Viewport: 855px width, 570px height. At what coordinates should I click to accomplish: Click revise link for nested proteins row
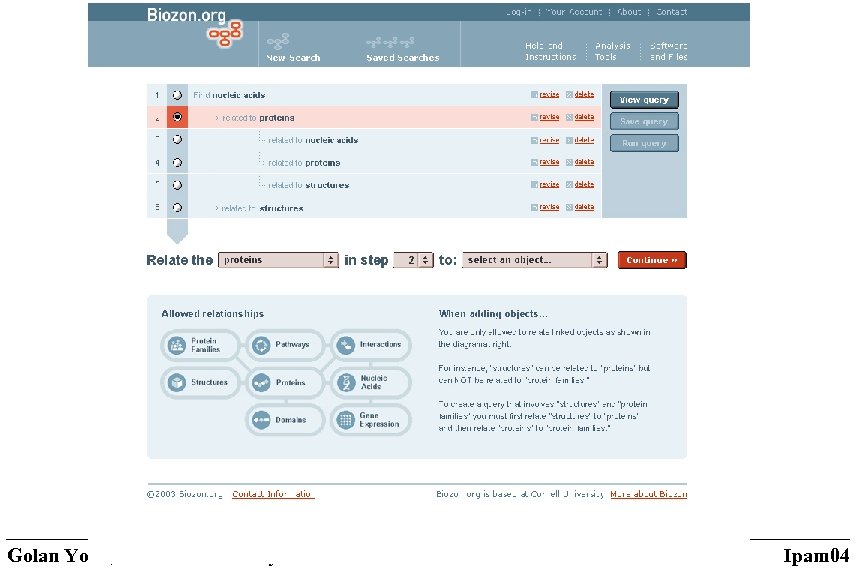549,163
